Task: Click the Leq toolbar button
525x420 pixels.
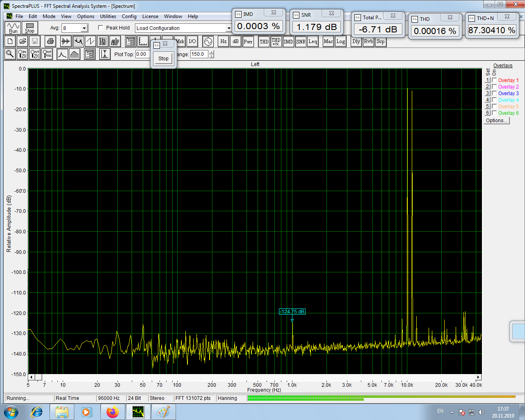Action: [x=313, y=41]
